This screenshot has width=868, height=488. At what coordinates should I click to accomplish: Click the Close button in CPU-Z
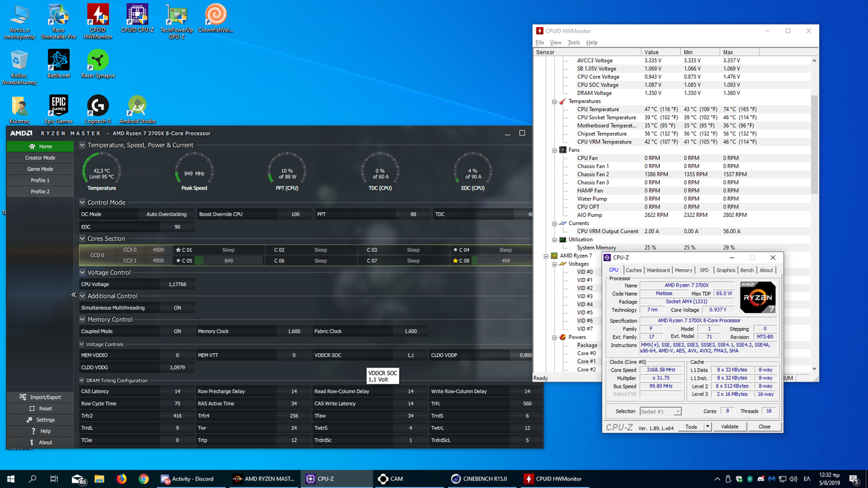[x=764, y=426]
